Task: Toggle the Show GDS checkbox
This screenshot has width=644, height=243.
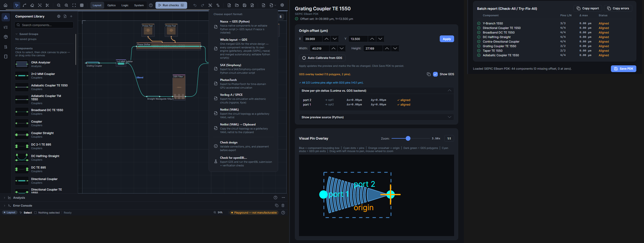Action: point(435,74)
